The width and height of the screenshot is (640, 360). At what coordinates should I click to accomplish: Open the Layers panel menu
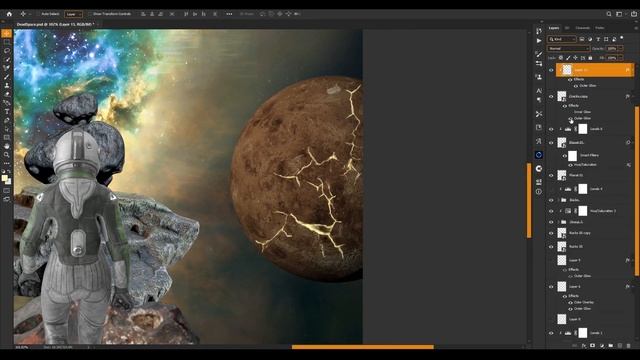(x=636, y=28)
